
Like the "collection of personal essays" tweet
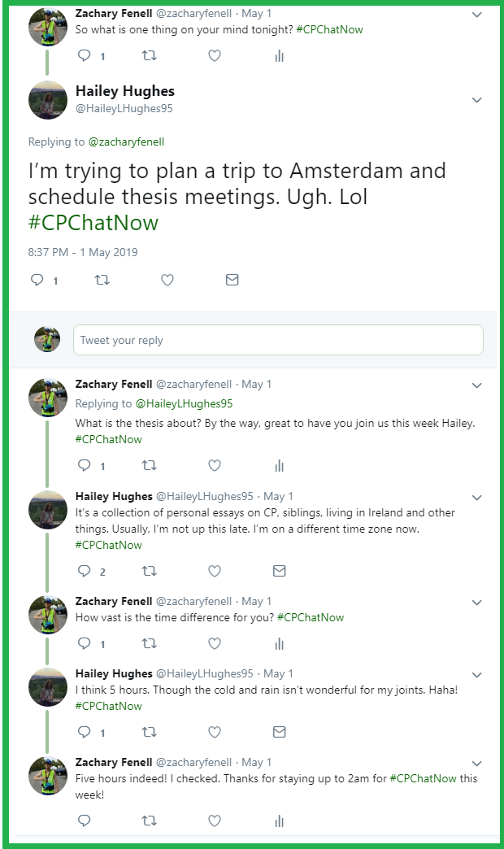[214, 571]
